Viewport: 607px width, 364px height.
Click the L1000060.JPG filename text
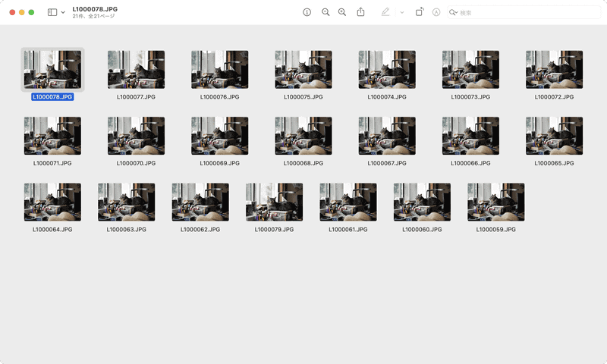(423, 229)
